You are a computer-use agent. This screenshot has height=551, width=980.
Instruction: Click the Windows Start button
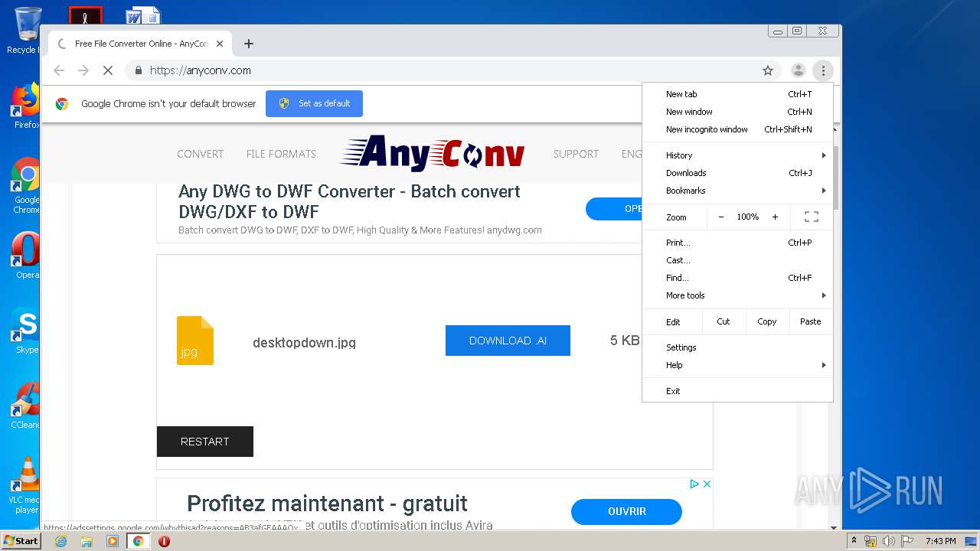[x=21, y=541]
